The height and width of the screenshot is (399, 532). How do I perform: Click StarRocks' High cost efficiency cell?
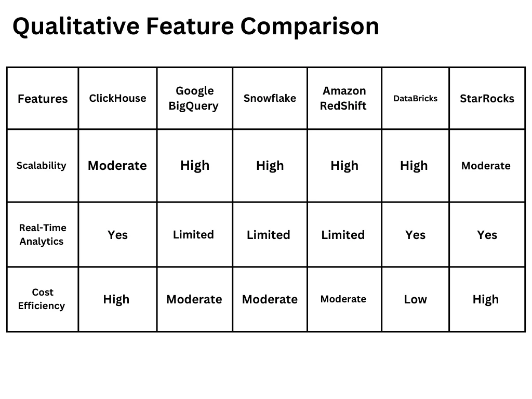pos(486,299)
